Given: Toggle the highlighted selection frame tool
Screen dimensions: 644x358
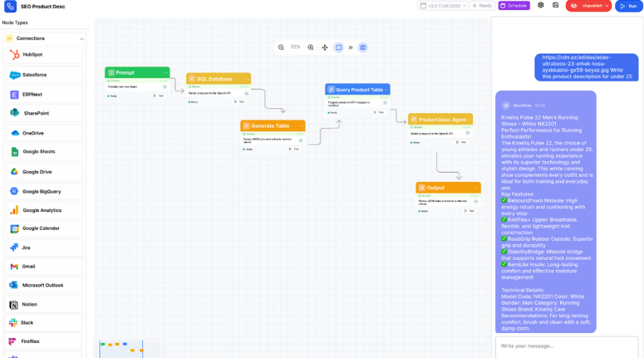Looking at the screenshot, I should [339, 47].
